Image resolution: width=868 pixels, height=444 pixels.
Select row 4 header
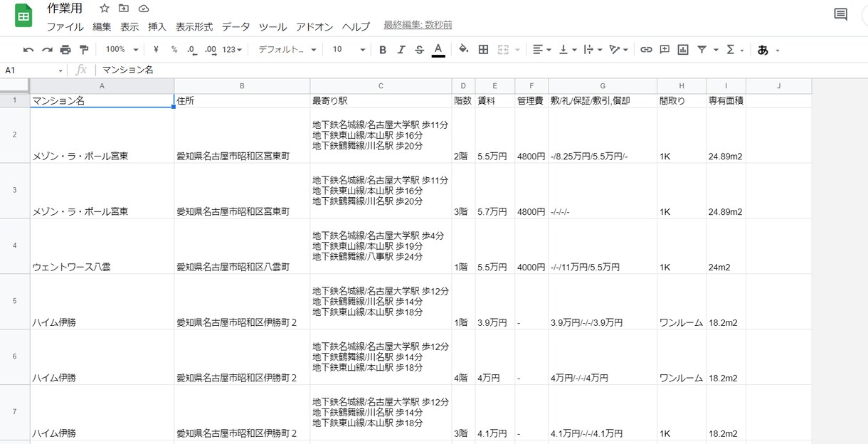tap(14, 246)
